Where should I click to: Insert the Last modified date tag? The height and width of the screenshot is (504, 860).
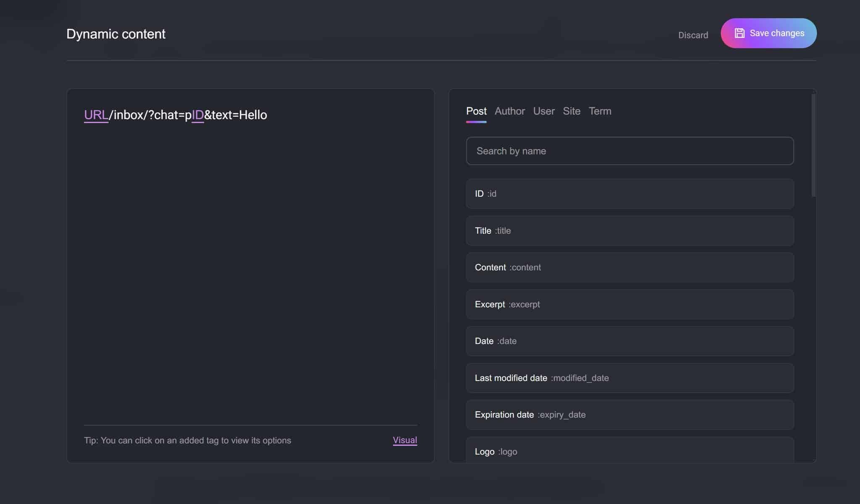[x=629, y=378]
